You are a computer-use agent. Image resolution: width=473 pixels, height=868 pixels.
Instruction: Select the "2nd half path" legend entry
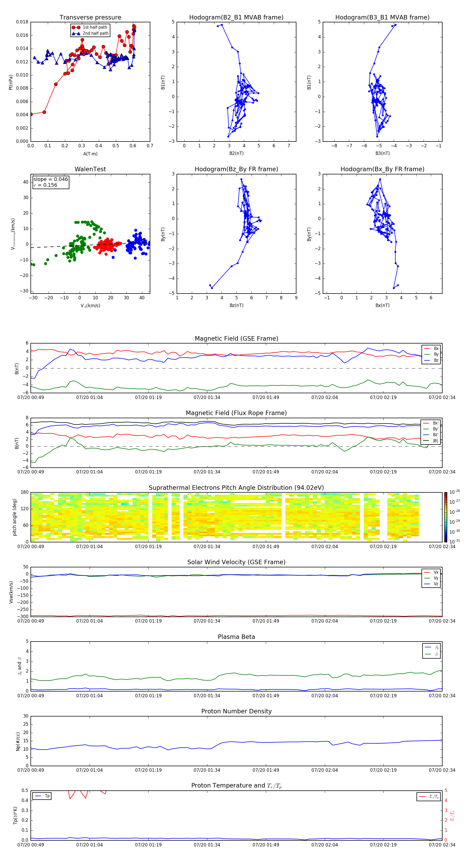pyautogui.click(x=90, y=33)
